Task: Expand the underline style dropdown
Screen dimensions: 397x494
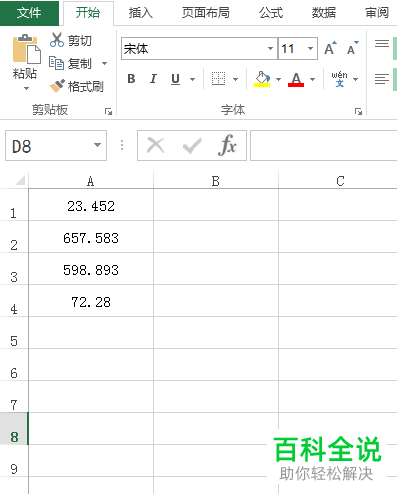Action: 192,79
